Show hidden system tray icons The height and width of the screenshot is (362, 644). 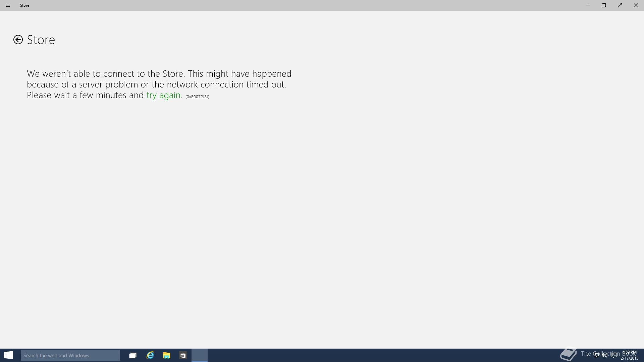[588, 355]
